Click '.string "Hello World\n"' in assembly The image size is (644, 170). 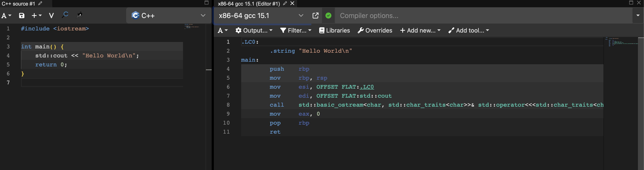[x=311, y=51]
